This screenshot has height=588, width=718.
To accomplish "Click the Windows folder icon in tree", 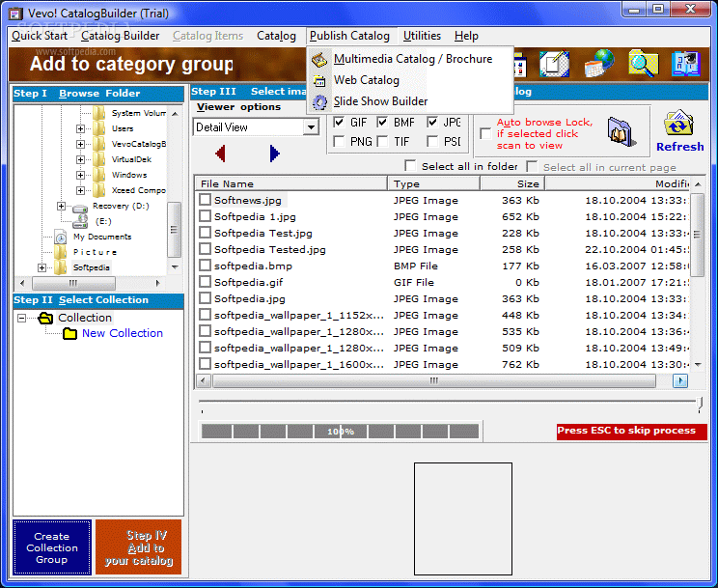I will point(98,175).
